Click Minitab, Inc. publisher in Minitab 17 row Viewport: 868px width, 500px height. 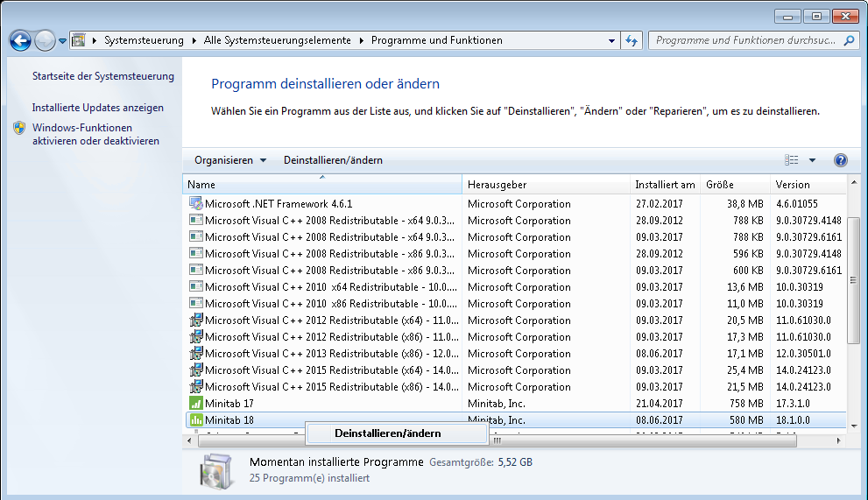496,403
